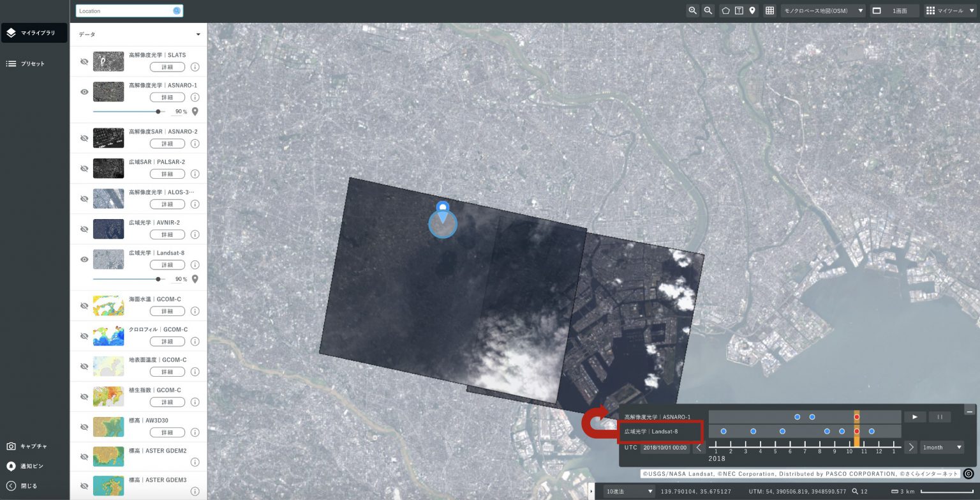Click 詳細 button for AVNIR-2

pyautogui.click(x=167, y=234)
